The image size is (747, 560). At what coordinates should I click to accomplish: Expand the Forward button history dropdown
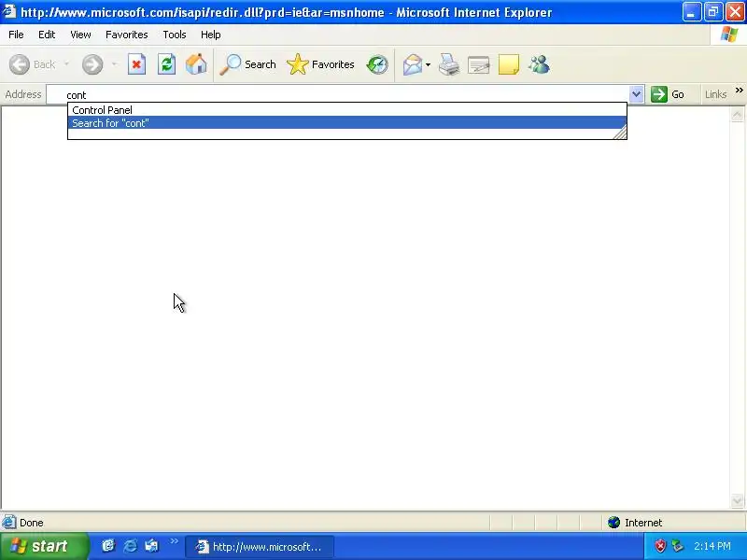coord(114,64)
